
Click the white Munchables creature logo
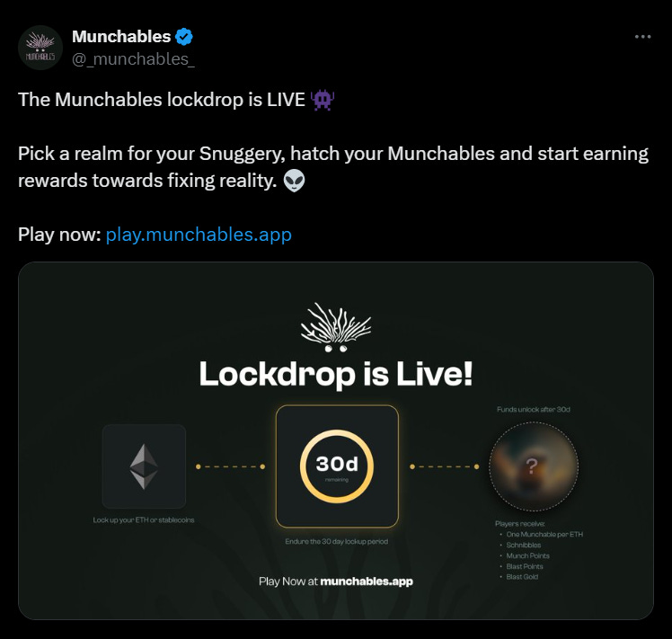coord(336,328)
